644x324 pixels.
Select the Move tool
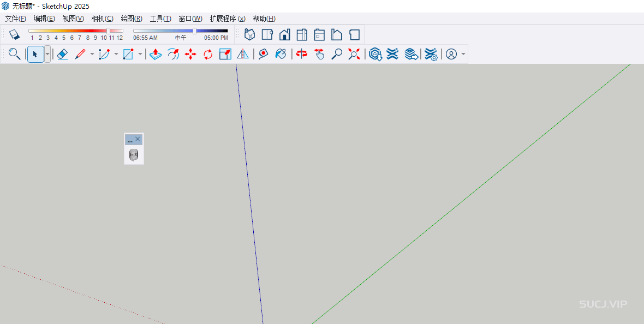[x=190, y=54]
